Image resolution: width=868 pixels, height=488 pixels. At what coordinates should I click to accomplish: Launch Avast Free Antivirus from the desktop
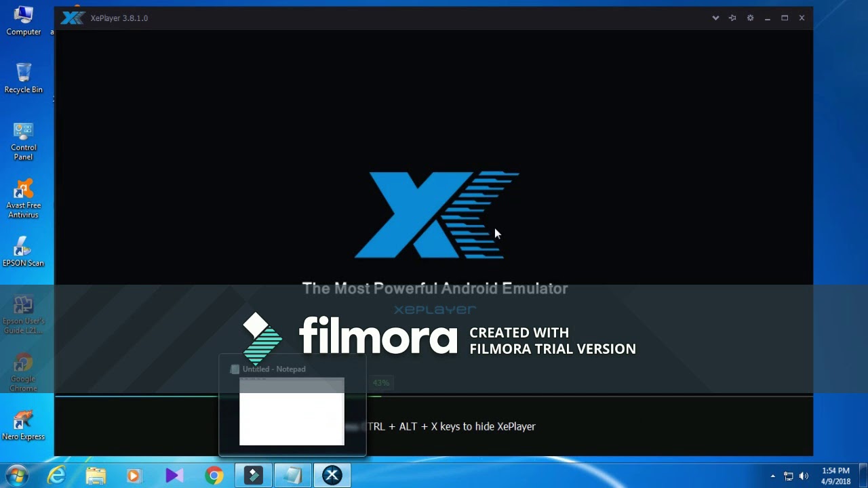(24, 199)
